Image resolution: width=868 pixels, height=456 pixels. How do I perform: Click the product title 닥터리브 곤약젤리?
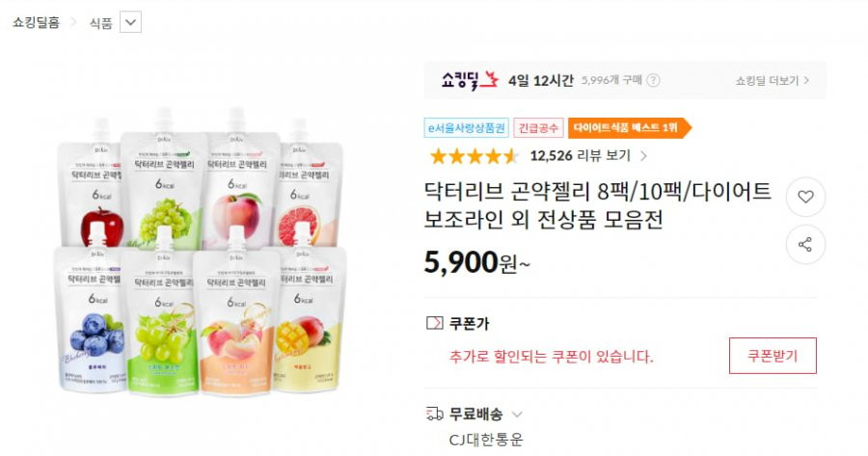click(x=598, y=205)
